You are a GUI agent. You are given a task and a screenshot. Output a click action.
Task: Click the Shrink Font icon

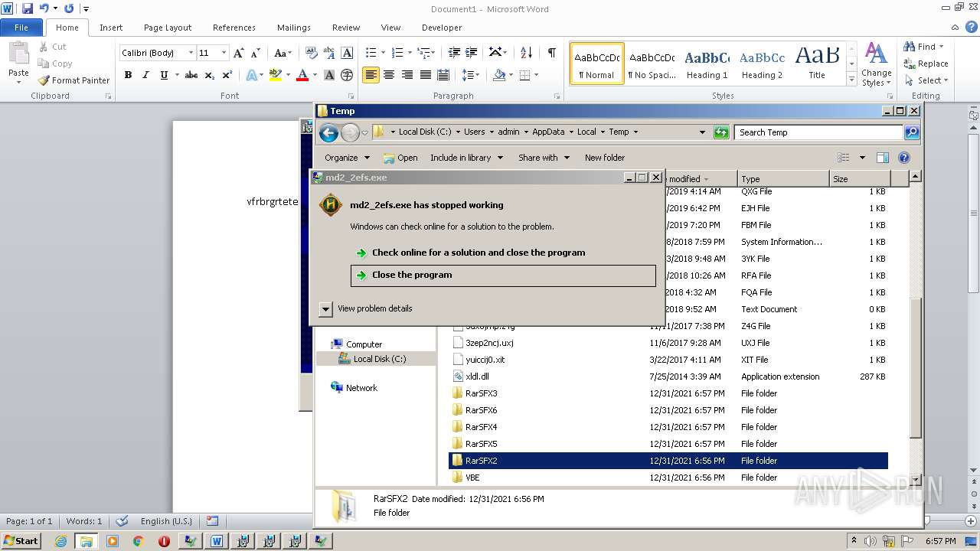[x=256, y=53]
